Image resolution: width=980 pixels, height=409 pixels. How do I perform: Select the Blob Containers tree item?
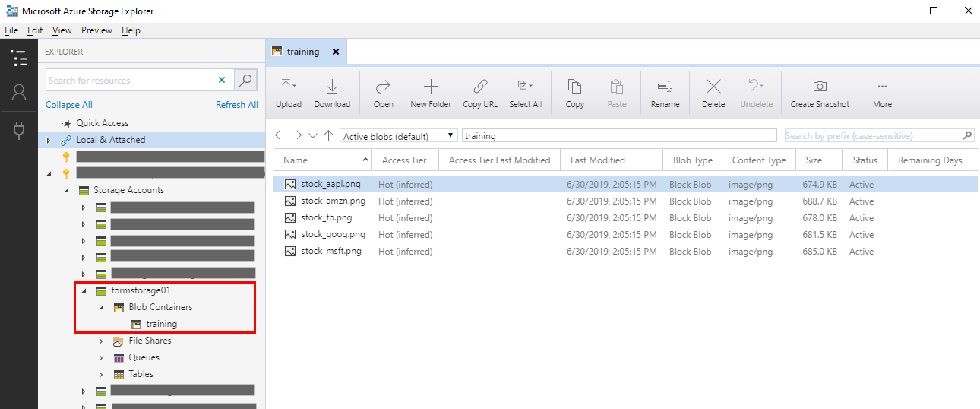[x=160, y=307]
